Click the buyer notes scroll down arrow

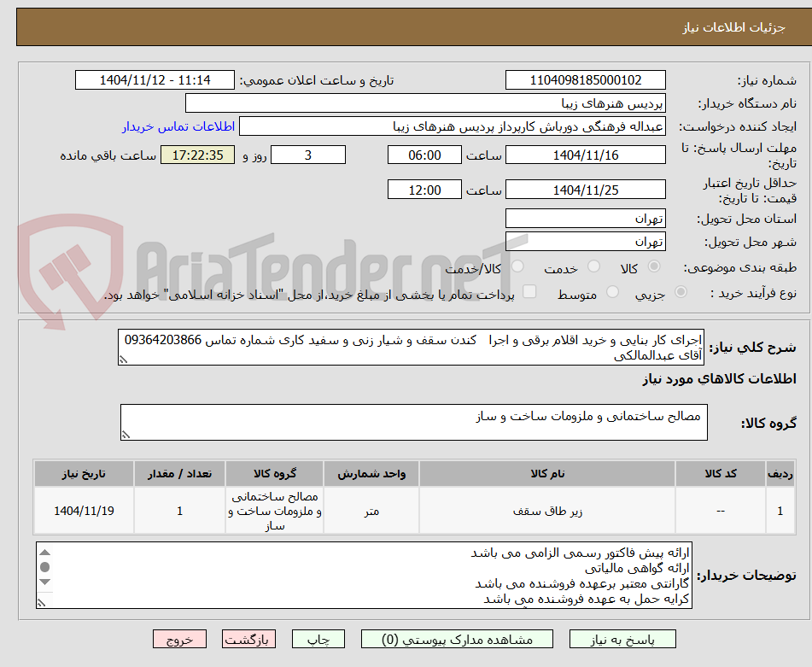(x=45, y=582)
